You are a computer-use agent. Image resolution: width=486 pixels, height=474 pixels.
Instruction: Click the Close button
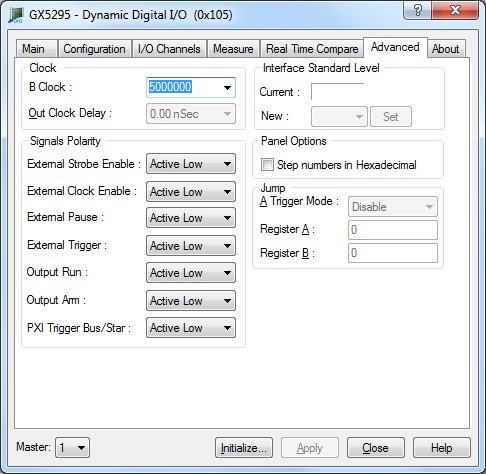coord(376,448)
